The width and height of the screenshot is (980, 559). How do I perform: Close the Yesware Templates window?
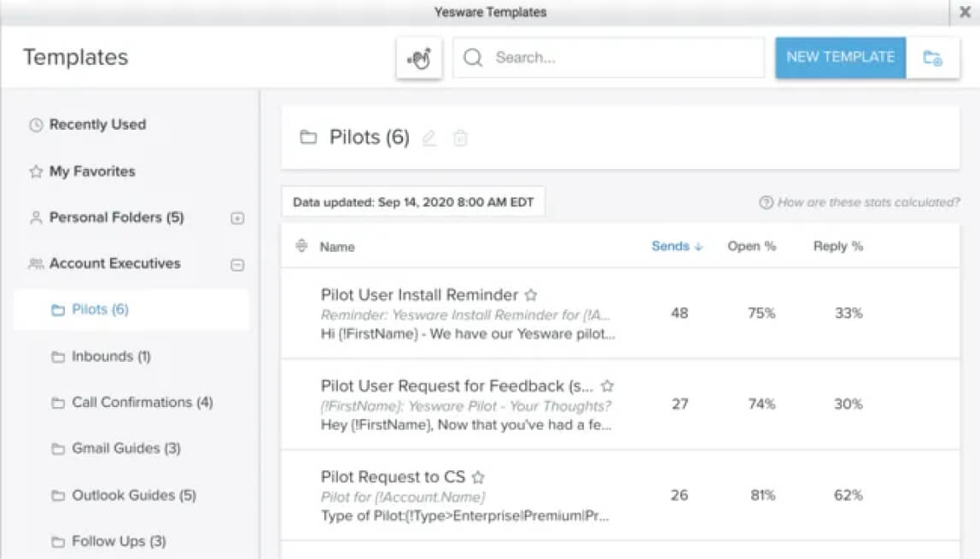click(x=965, y=12)
